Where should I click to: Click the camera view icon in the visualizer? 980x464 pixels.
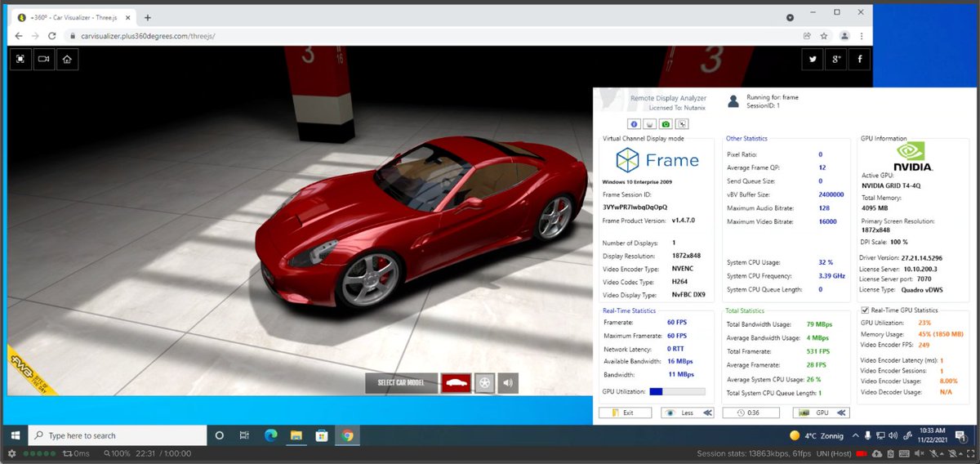[x=43, y=59]
